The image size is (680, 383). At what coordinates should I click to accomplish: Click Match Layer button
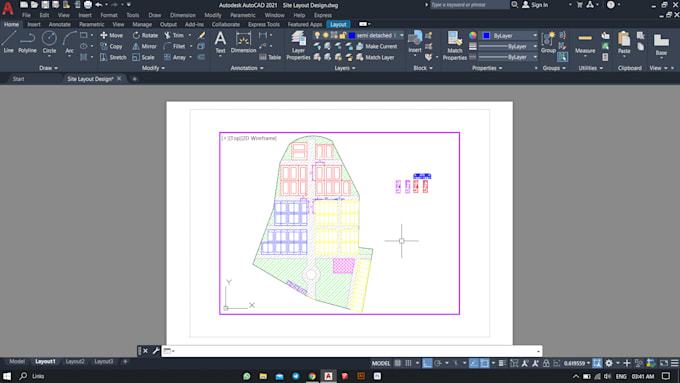click(x=375, y=57)
